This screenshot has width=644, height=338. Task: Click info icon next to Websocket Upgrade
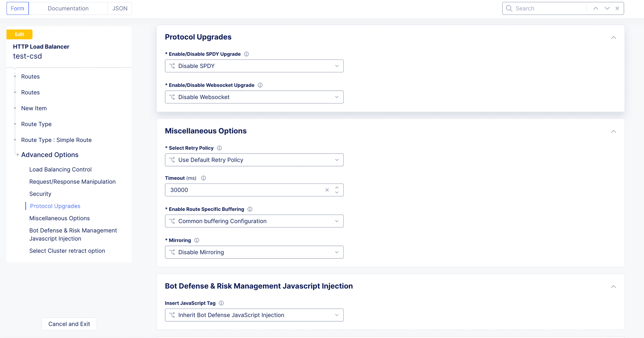[x=260, y=85]
